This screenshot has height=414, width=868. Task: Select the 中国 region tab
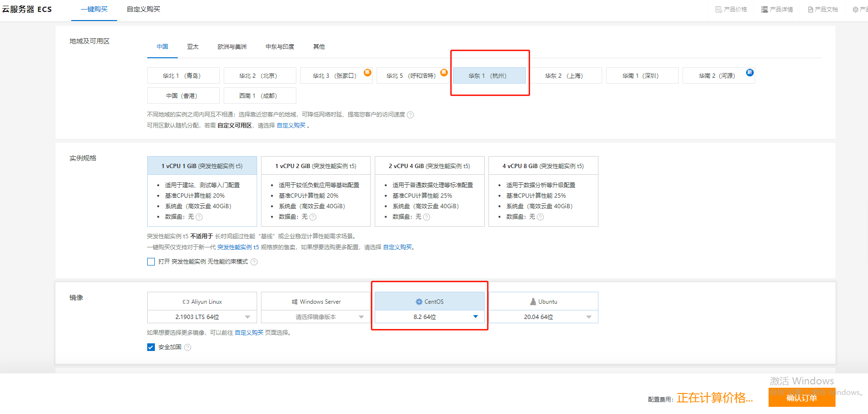pyautogui.click(x=163, y=47)
